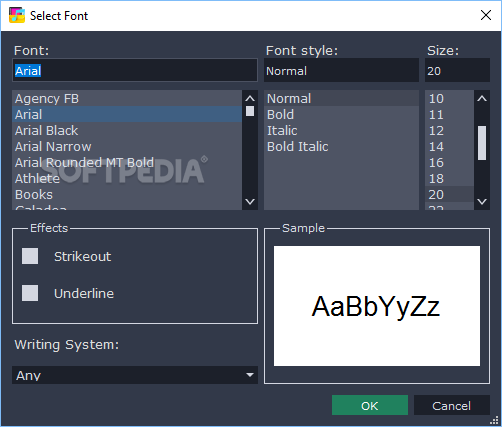Enable the Underline effect checkbox

click(x=30, y=293)
